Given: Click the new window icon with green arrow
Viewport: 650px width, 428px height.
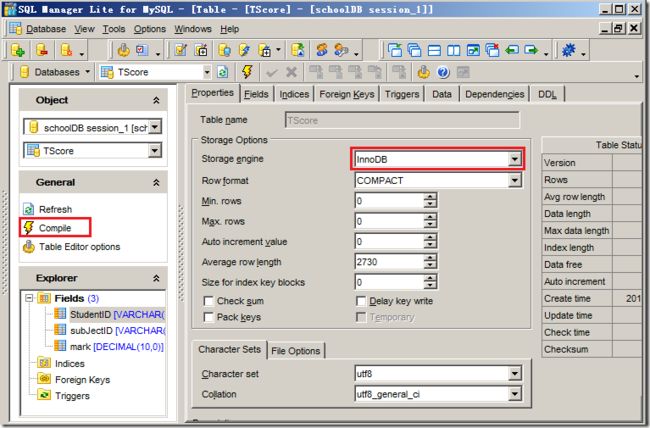Looking at the screenshot, I should [395, 50].
